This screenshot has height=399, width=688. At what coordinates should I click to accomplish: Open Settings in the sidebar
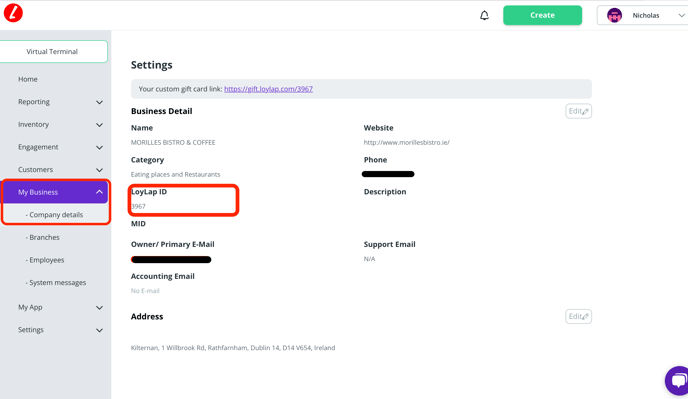coord(31,330)
